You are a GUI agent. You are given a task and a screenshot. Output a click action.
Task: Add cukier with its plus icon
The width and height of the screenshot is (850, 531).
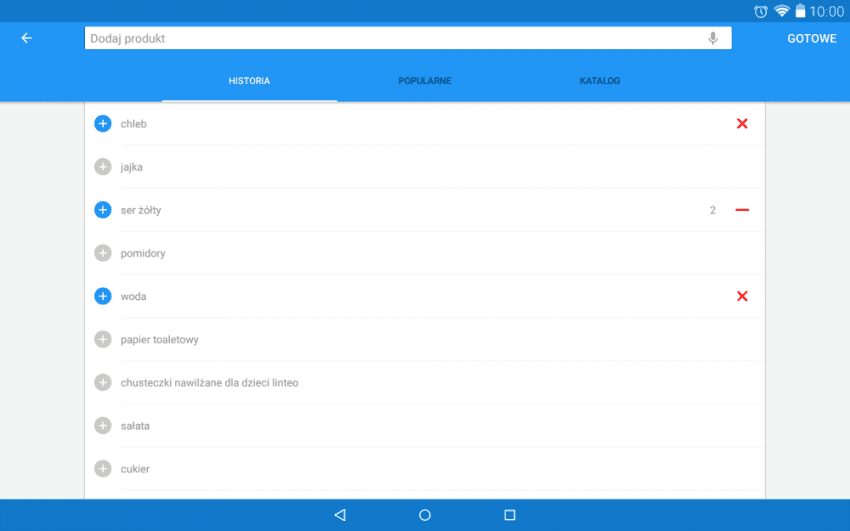point(102,469)
